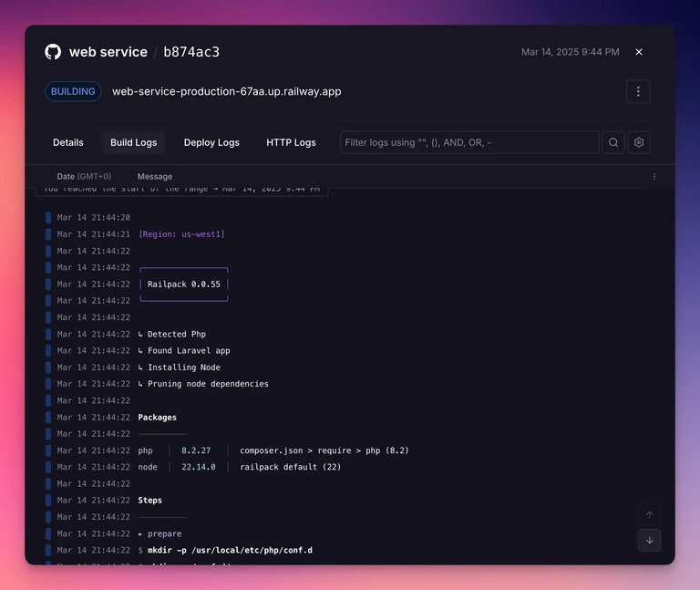The width and height of the screenshot is (700, 590).
Task: Click the Mar 14 21:44:20 timestamp
Action: [94, 218]
